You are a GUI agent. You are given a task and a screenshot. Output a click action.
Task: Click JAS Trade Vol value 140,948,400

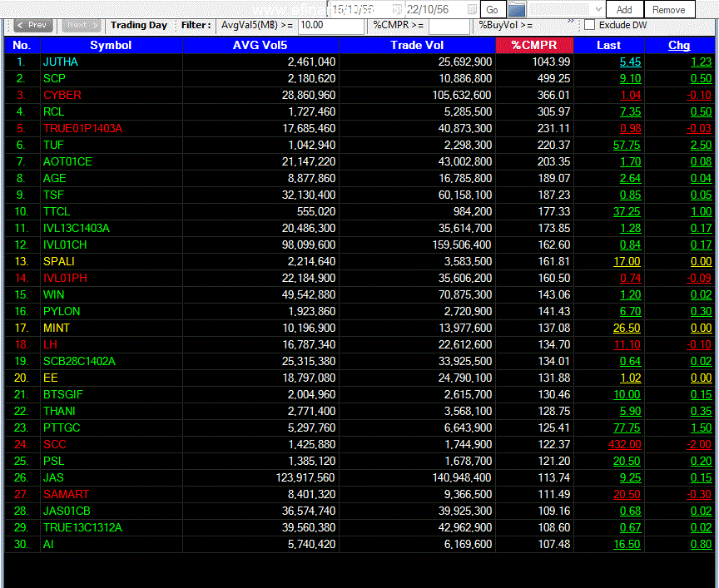point(462,478)
